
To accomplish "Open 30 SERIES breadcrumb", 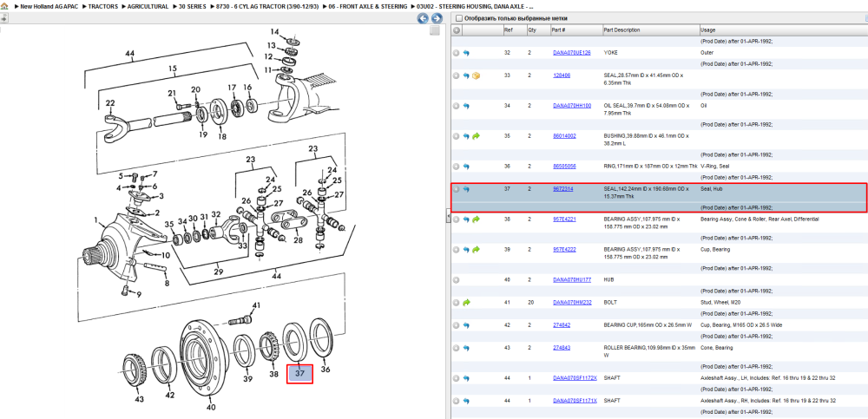I will pos(193,7).
